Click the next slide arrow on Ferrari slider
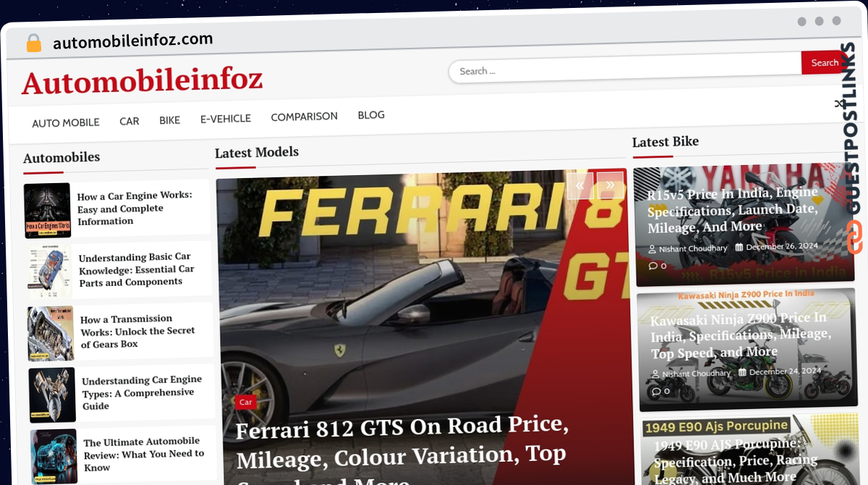The image size is (868, 485). coord(610,185)
